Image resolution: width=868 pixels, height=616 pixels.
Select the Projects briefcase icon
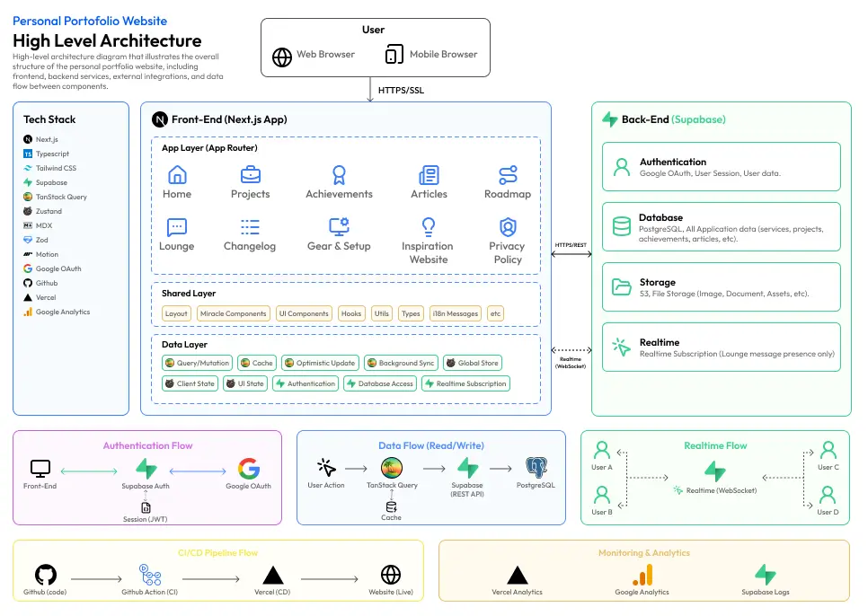(250, 175)
